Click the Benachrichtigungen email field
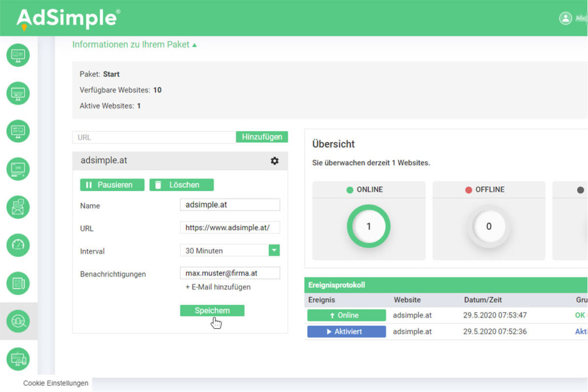Image resolution: width=588 pixels, height=392 pixels. click(229, 273)
